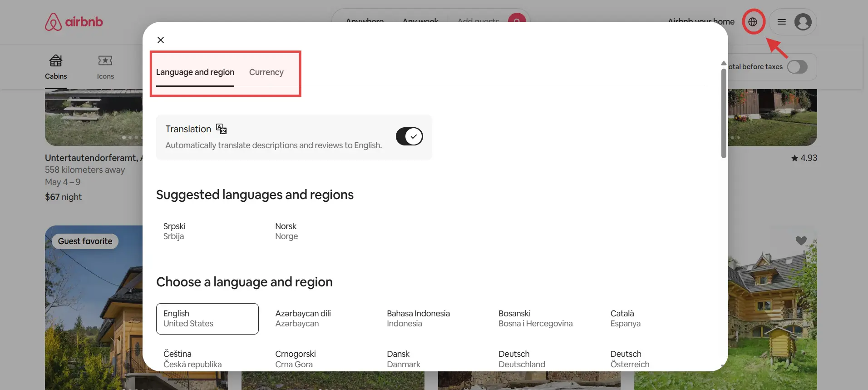Click the 558 kilometers away text

click(85, 170)
